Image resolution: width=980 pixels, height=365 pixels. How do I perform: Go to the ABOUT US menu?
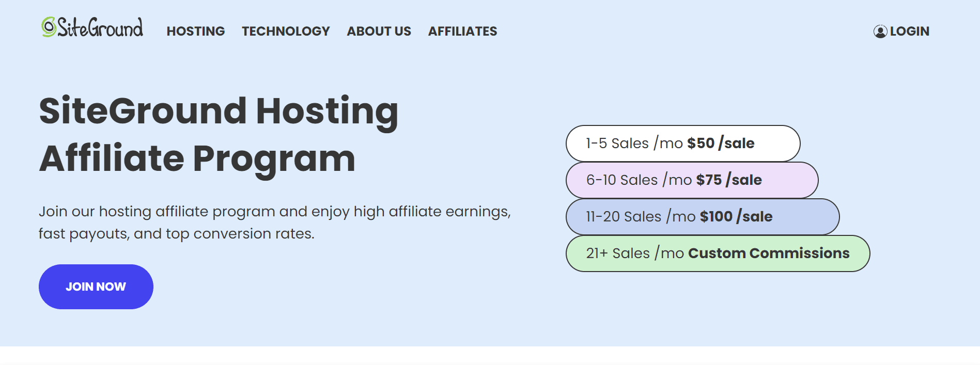tap(379, 31)
